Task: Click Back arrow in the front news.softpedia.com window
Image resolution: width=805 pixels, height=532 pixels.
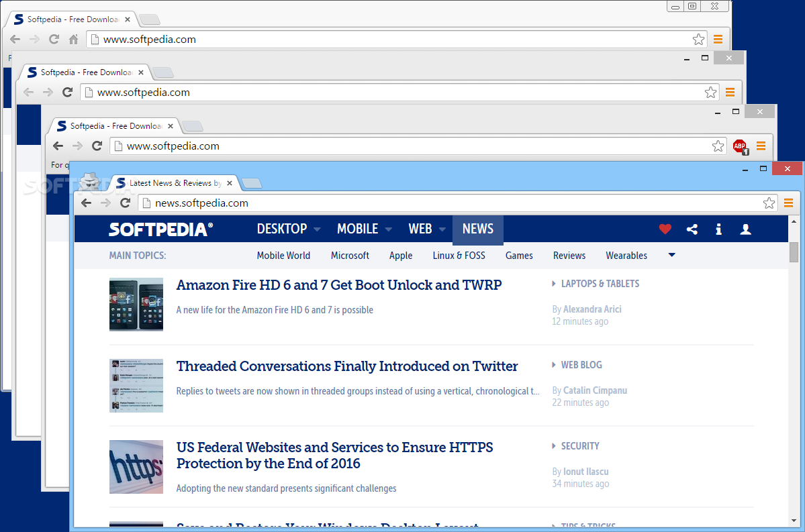Action: 86,203
